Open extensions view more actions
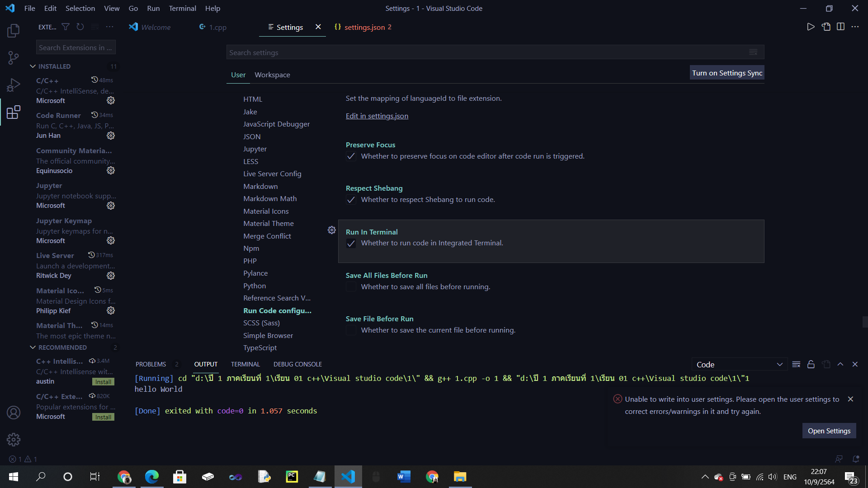This screenshot has width=868, height=488. coord(109,27)
